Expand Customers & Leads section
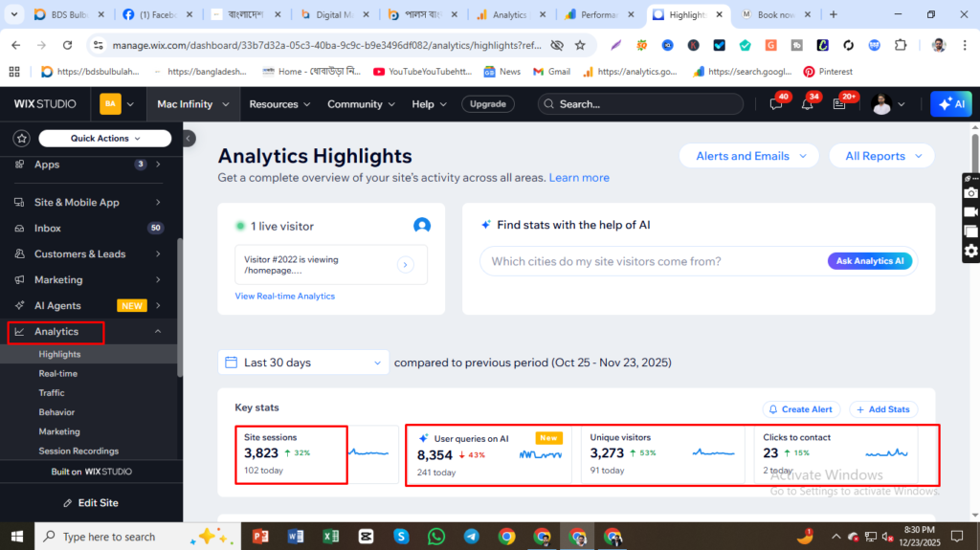Viewport: 980px width, 550px height. click(x=158, y=253)
